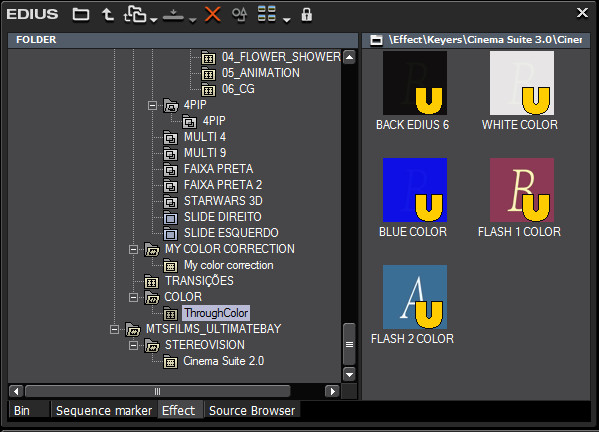Select FLASH 1 COLOR effect thumbnail
Viewport: 599px width, 432px height.
tap(521, 190)
